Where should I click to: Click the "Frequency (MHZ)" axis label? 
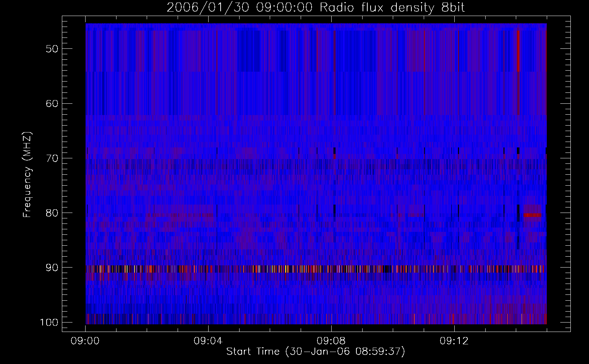tap(27, 174)
